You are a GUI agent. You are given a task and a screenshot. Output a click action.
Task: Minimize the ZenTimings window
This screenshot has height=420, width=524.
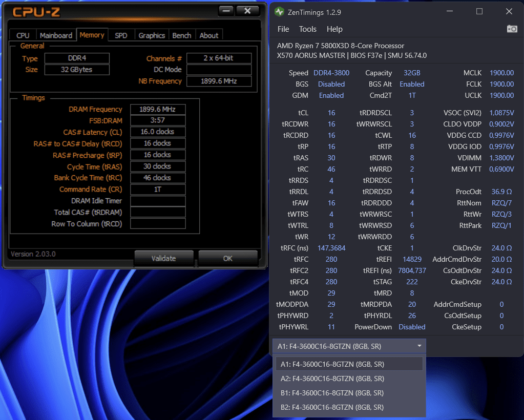point(450,12)
